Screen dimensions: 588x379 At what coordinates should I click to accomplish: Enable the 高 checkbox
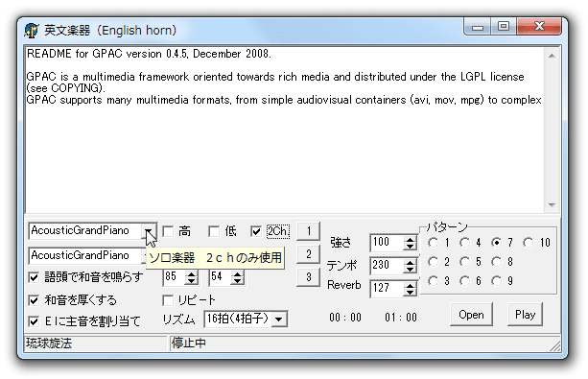pyautogui.click(x=168, y=231)
